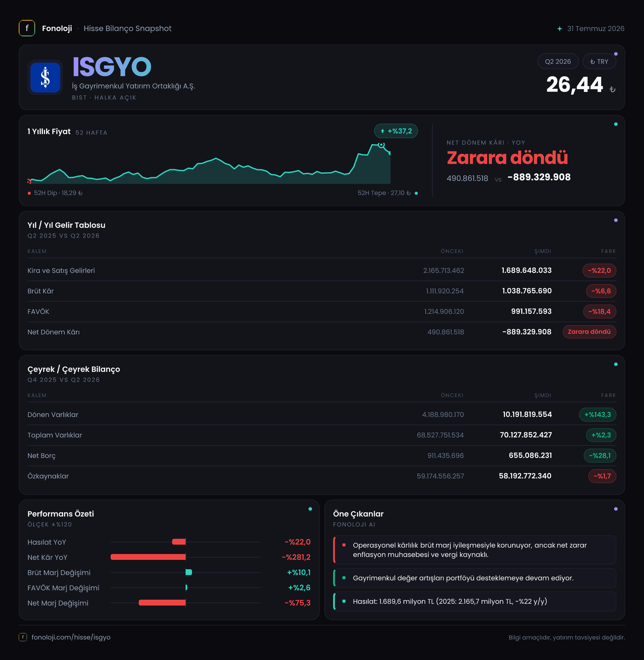
Task: Click the İş Bankası ISGYO company logo
Action: (45, 78)
